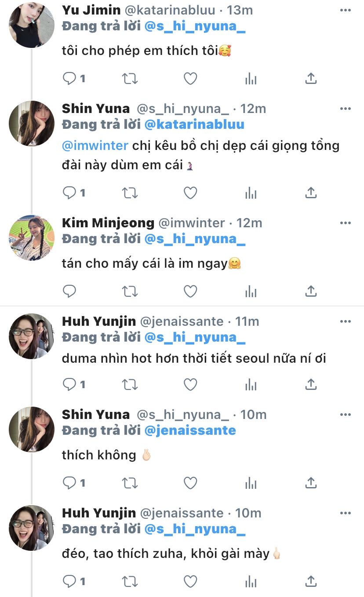Viewport: 364px width, 597px height.
Task: Reply to Yu Jimin's tweet
Action: click(x=69, y=79)
